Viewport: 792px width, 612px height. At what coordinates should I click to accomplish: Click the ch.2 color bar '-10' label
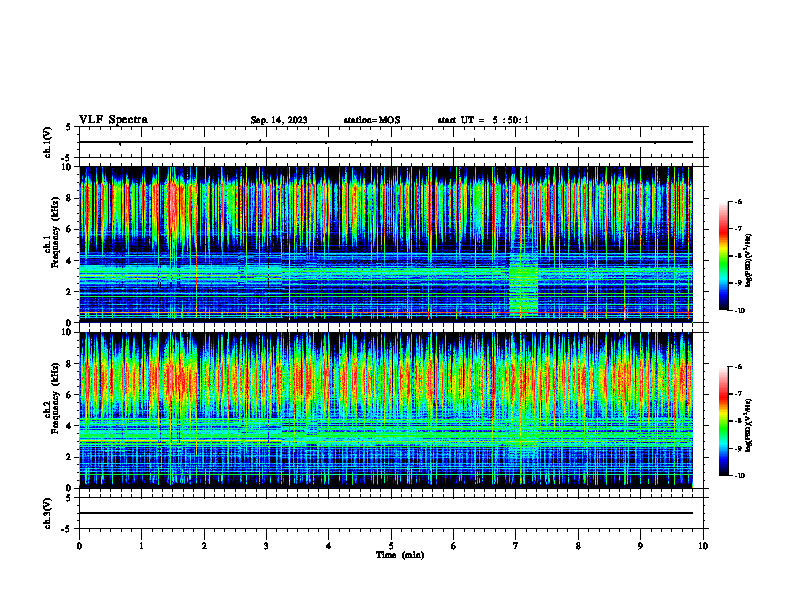739,476
